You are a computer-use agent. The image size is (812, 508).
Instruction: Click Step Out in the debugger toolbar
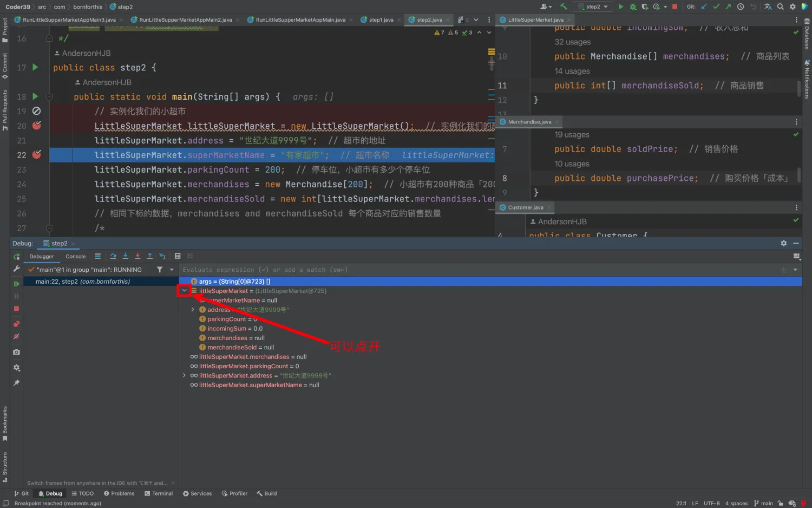[150, 256]
